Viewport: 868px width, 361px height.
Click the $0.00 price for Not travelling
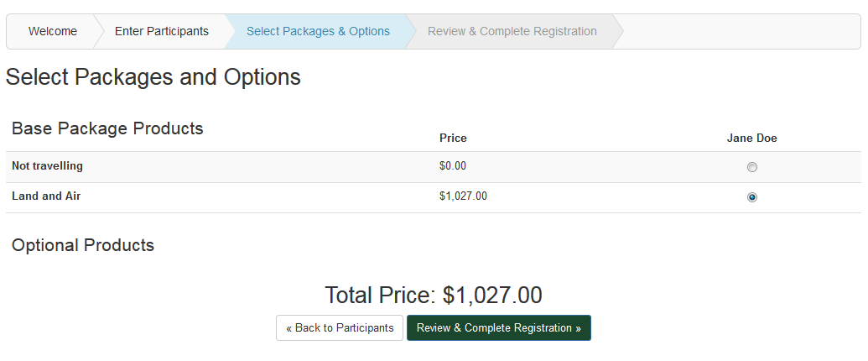[453, 165]
